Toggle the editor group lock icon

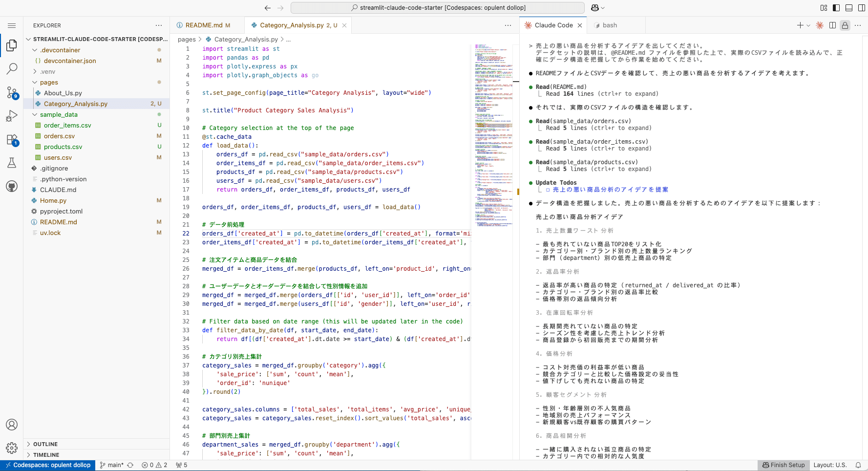pos(845,25)
